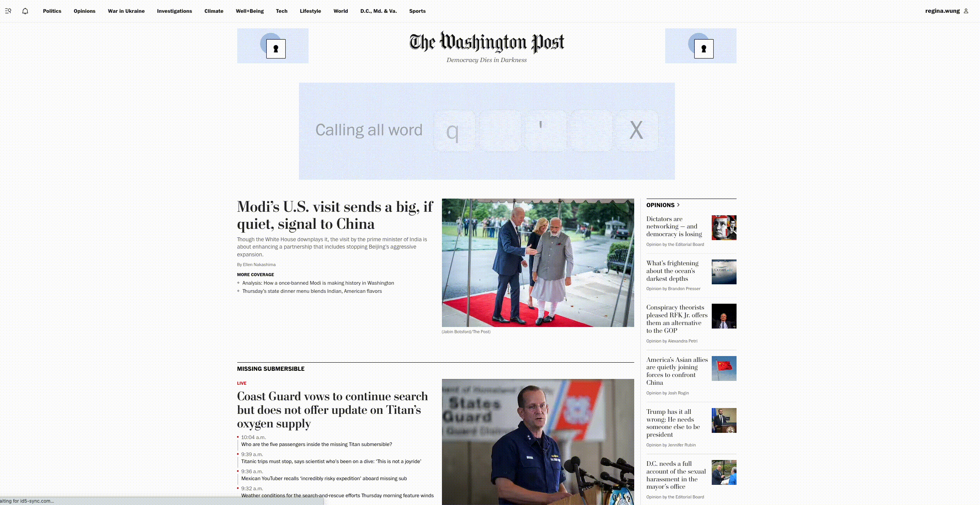Screen dimensions: 980x505
Task: Open the Lifestyle navigation item
Action: [311, 11]
